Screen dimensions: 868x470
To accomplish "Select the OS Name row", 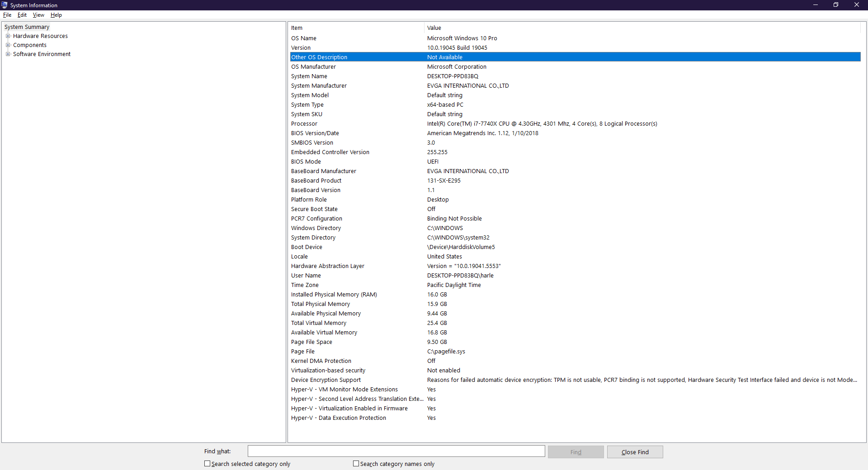I will (x=575, y=38).
